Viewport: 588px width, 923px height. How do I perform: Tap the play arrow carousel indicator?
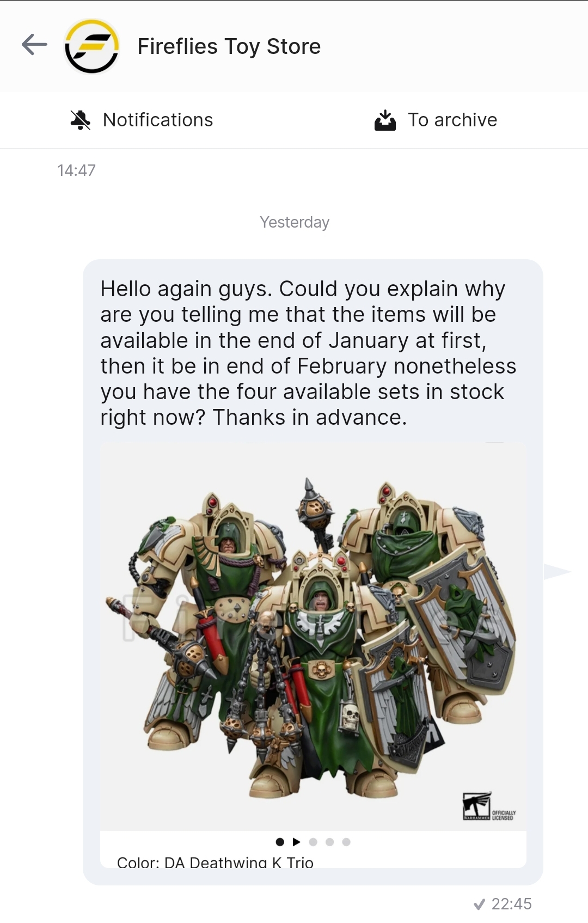[x=296, y=842]
